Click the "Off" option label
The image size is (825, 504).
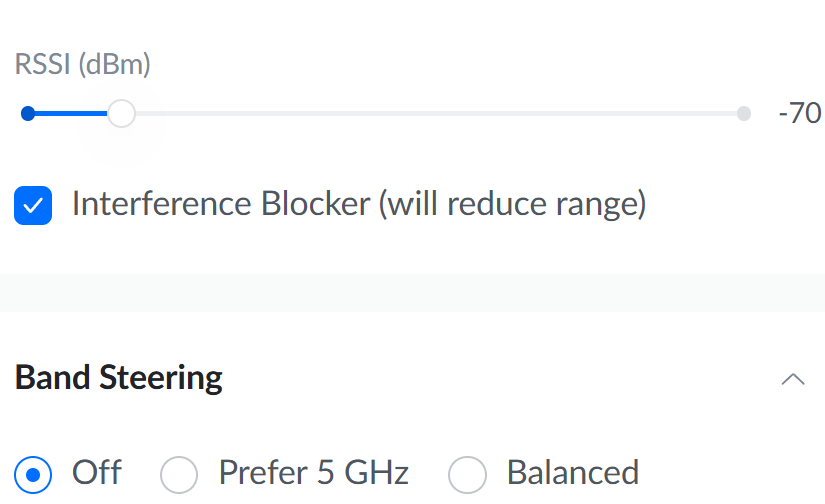(x=97, y=472)
